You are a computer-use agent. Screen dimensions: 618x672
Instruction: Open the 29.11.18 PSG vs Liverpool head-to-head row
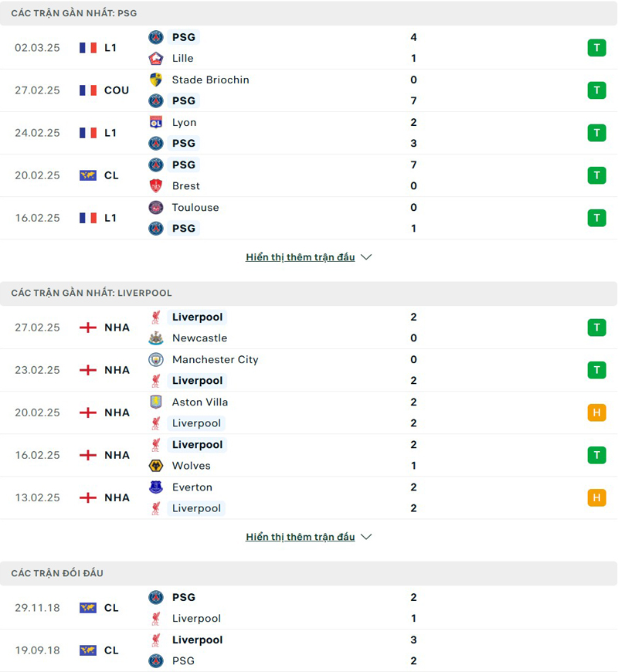(x=309, y=607)
